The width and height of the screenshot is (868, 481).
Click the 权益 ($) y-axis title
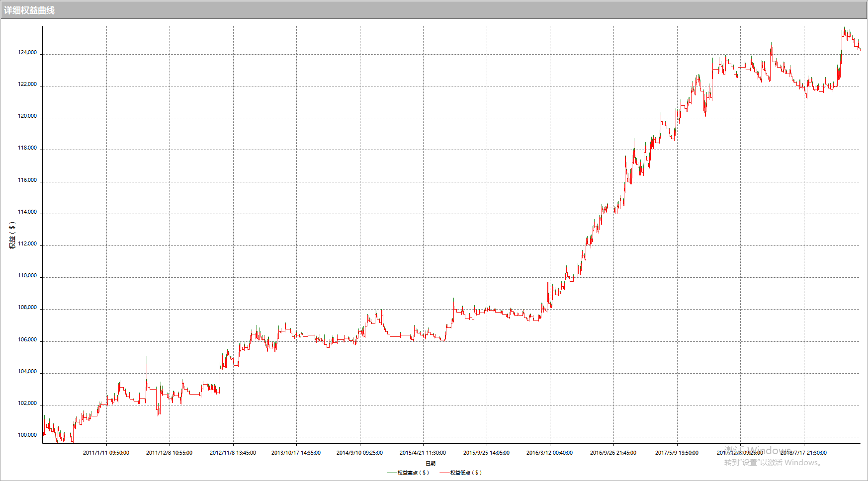point(12,235)
